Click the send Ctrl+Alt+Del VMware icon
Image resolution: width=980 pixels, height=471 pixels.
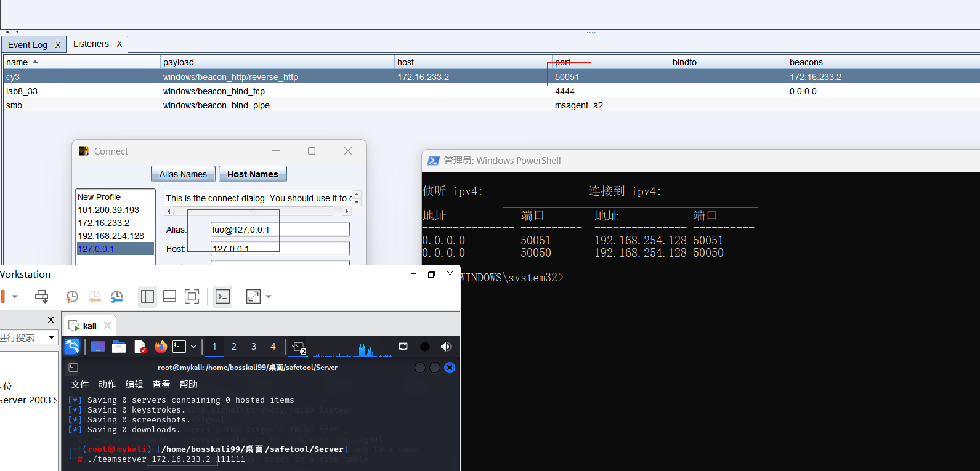pos(41,297)
